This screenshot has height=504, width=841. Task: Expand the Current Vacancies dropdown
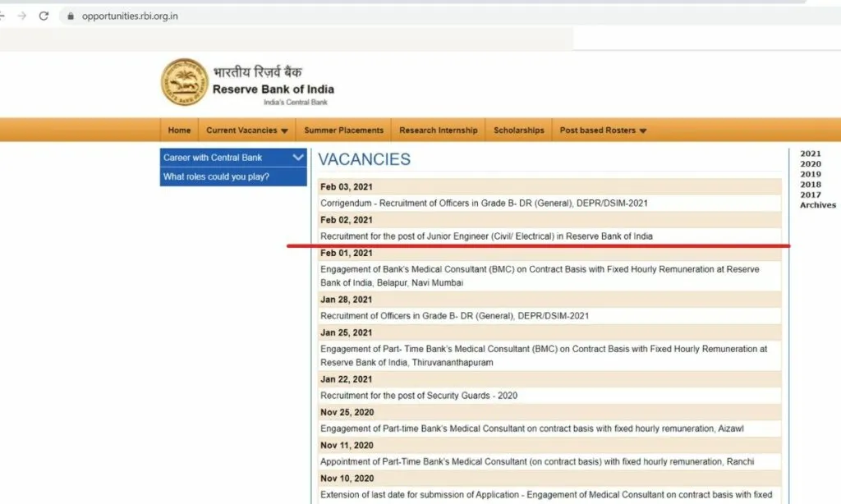(x=246, y=131)
